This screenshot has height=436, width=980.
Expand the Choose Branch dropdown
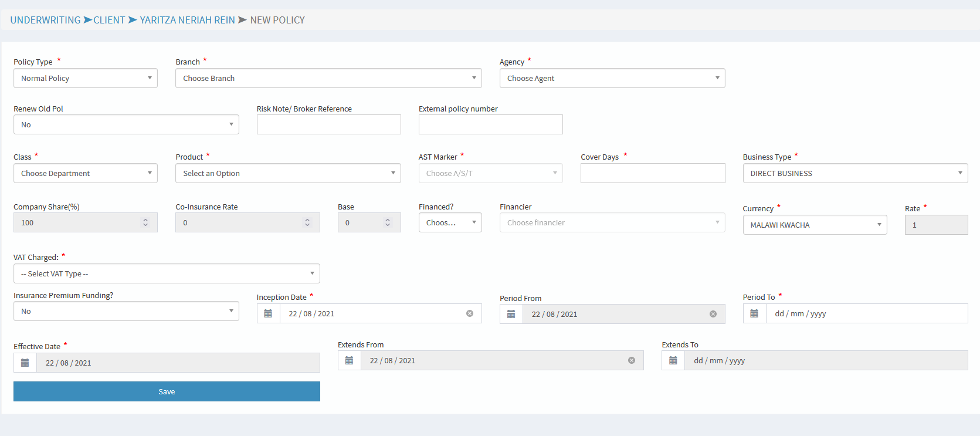pyautogui.click(x=328, y=78)
